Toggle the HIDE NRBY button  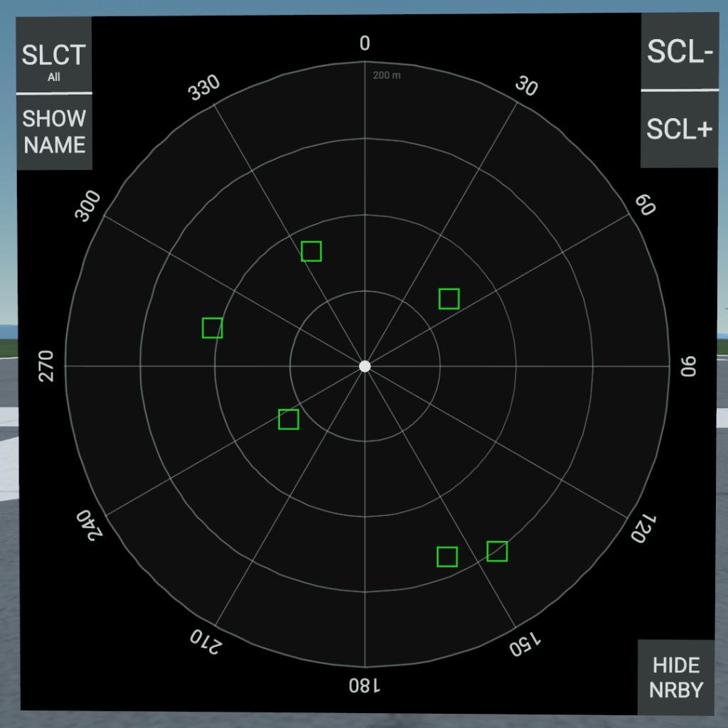pyautogui.click(x=676, y=678)
